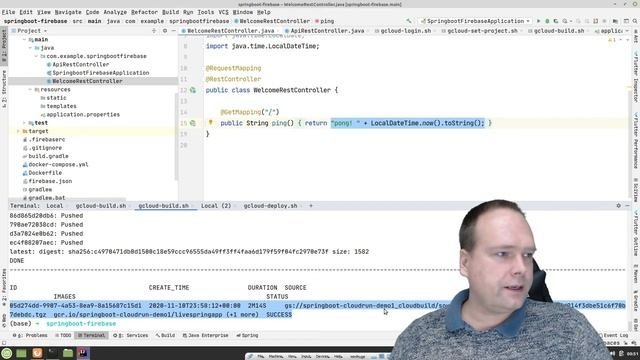Switch to gcloud-deploy.sh terminal tab
The image size is (640, 360).
tap(271, 206)
